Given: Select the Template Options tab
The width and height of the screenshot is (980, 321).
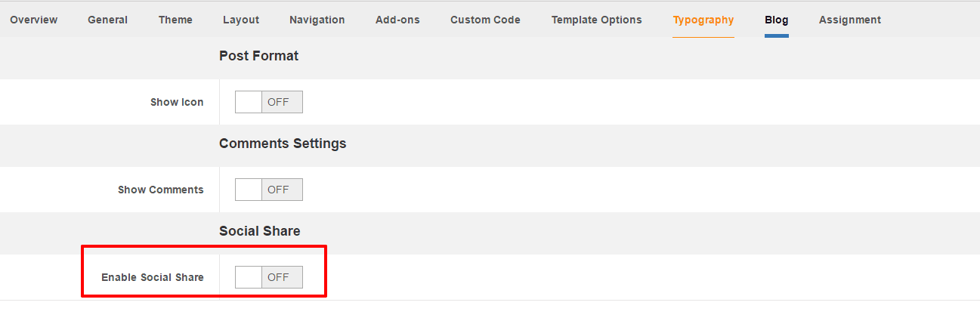Looking at the screenshot, I should [597, 20].
